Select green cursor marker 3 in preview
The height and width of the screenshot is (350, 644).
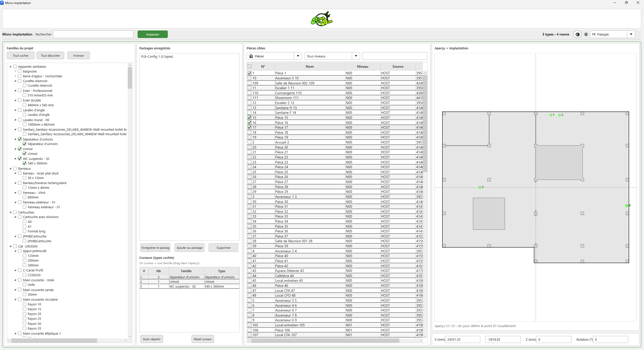(x=480, y=187)
